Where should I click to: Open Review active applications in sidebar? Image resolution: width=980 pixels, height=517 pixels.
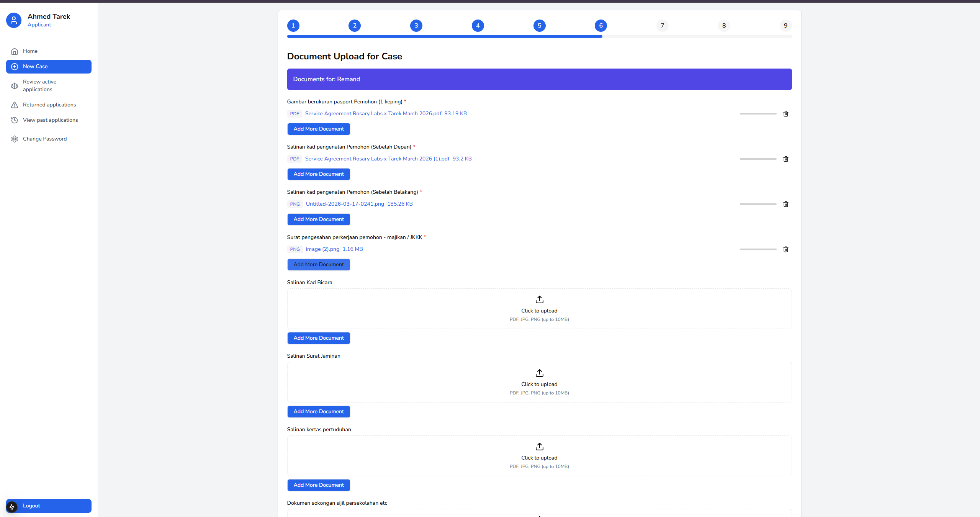(x=39, y=85)
